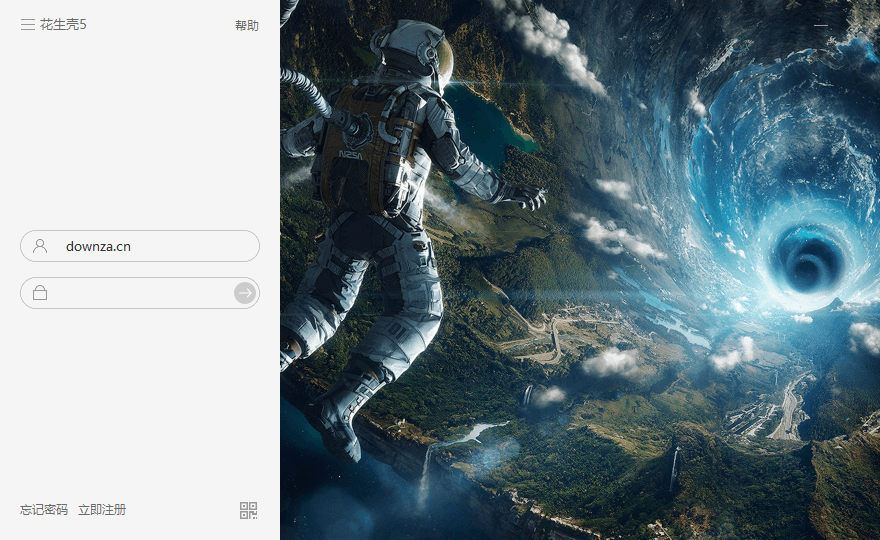The width and height of the screenshot is (880, 540).
Task: Open the QR code login icon
Action: [x=248, y=510]
